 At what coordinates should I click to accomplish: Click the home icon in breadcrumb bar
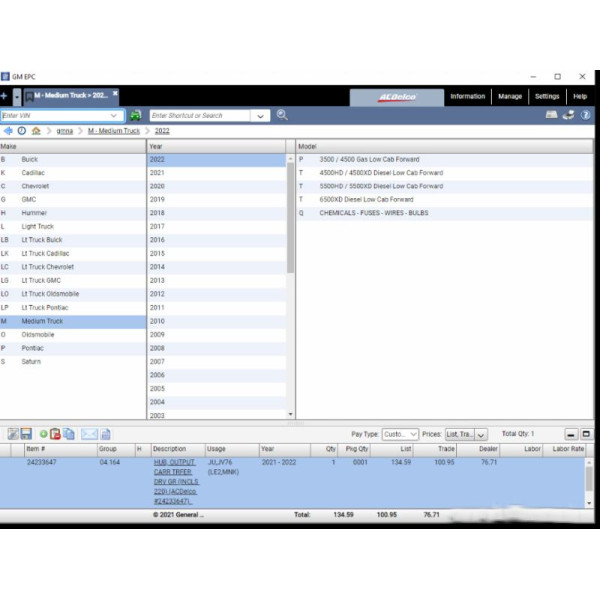pos(36,131)
